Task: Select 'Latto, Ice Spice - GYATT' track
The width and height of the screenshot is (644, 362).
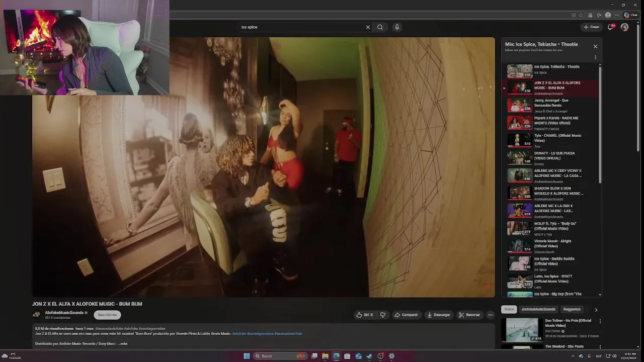Action: [551, 281]
